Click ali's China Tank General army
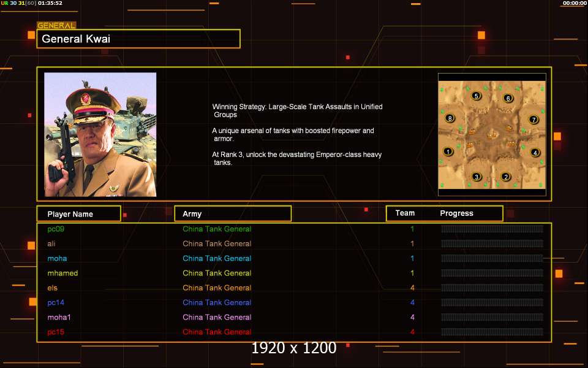The height and width of the screenshot is (368, 588). pos(217,243)
